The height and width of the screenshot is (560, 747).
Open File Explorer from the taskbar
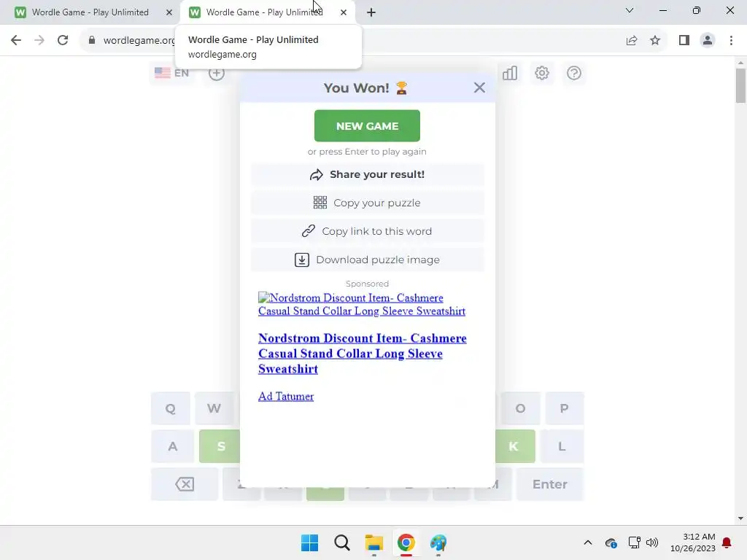point(374,542)
